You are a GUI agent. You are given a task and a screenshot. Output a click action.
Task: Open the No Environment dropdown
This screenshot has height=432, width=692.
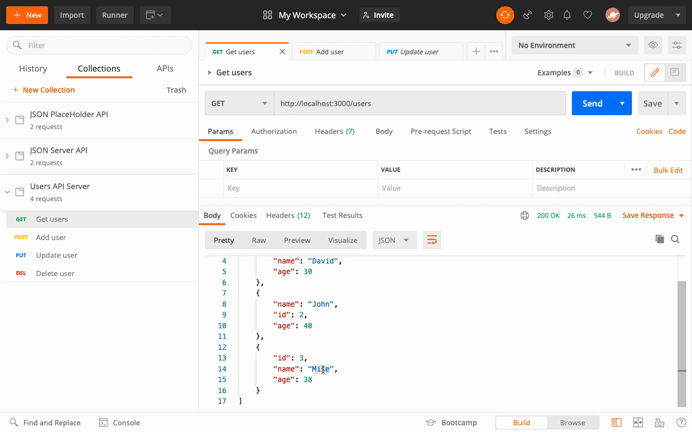pyautogui.click(x=575, y=45)
